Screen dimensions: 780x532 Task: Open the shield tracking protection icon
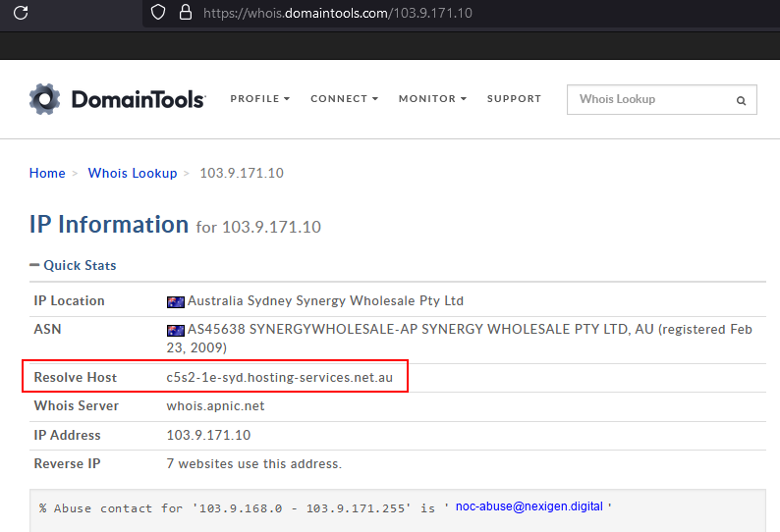pyautogui.click(x=158, y=12)
